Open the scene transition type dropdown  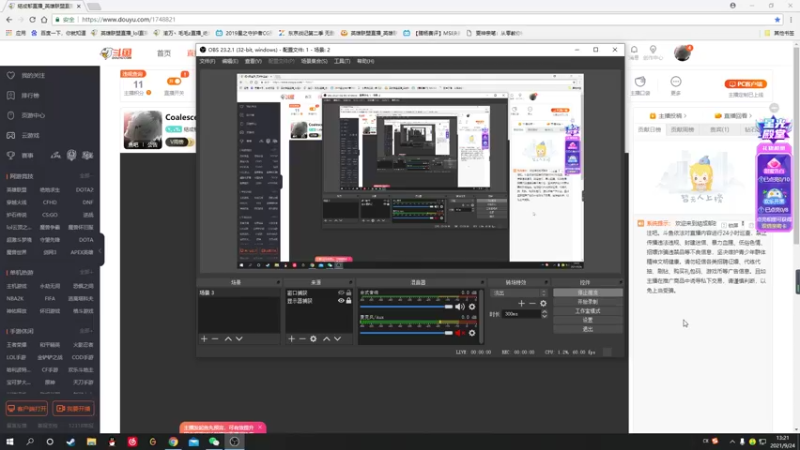click(x=518, y=293)
